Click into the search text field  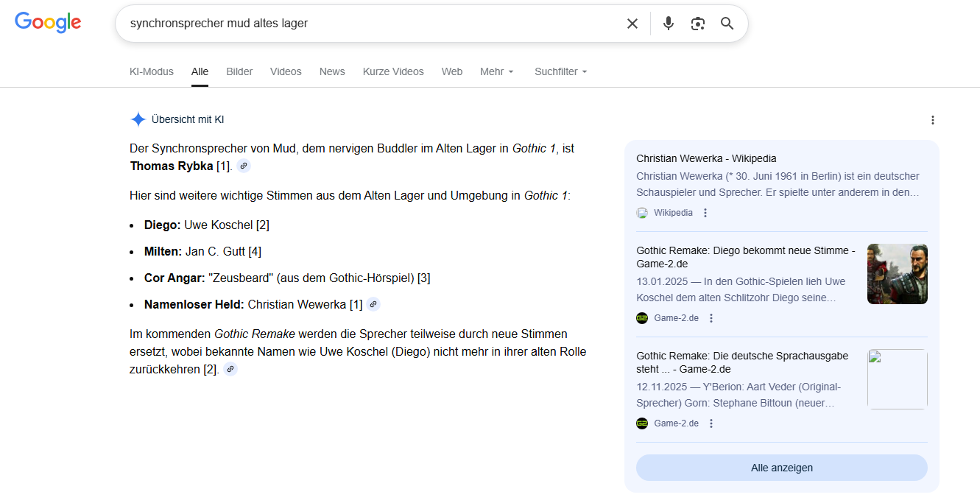pos(372,24)
